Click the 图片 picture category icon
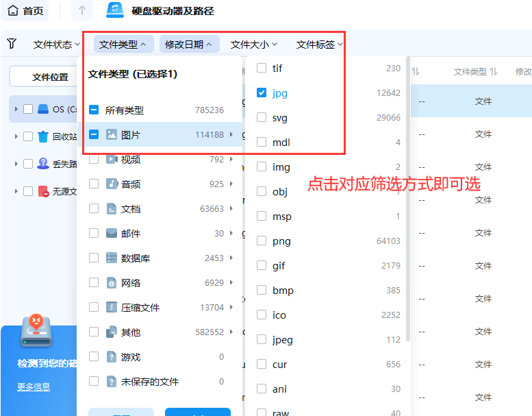This screenshot has width=532, height=416. 112,134
